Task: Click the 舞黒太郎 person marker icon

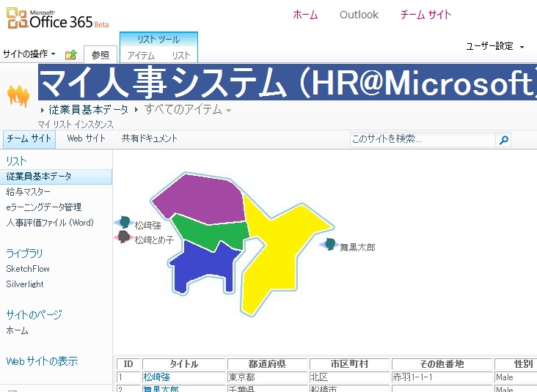Action: [329, 244]
